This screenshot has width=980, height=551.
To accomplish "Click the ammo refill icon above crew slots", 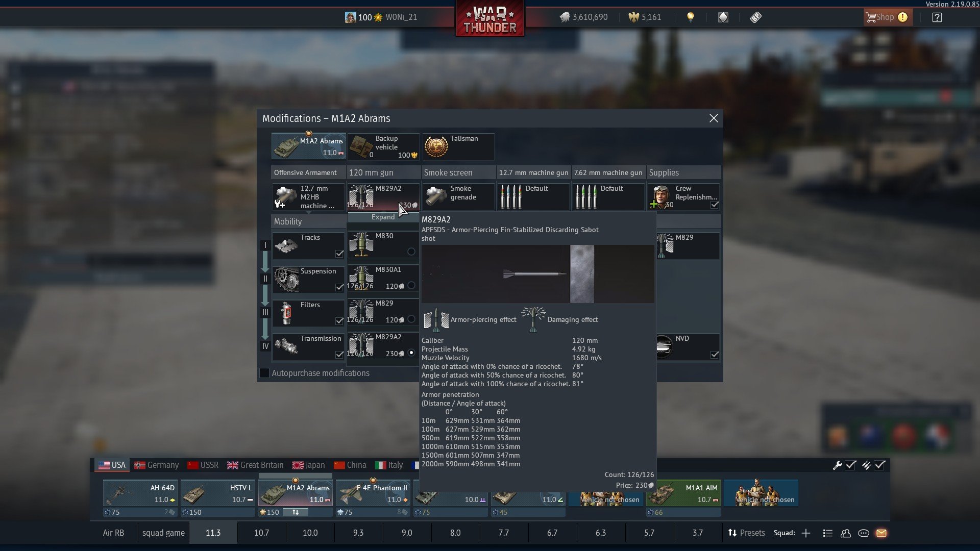I will point(866,465).
